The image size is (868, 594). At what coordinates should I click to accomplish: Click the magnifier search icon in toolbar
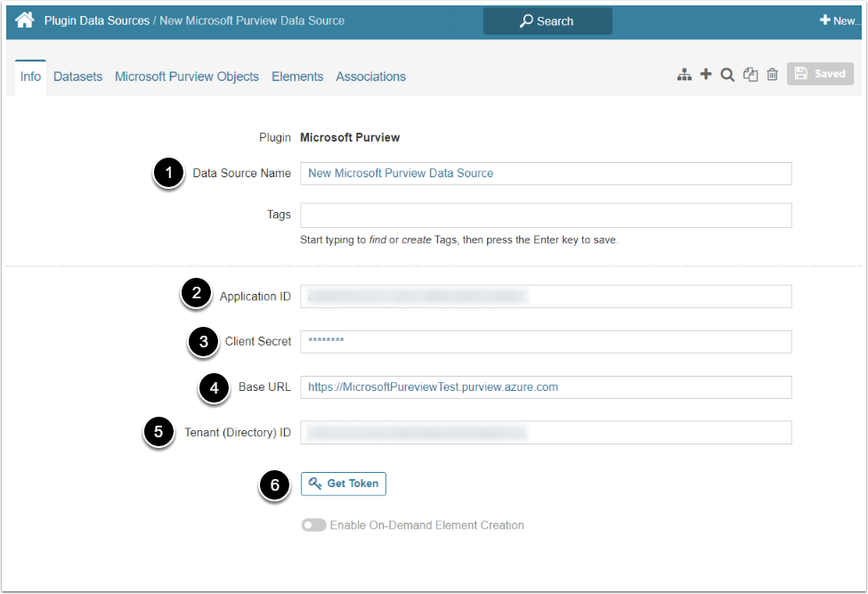727,74
